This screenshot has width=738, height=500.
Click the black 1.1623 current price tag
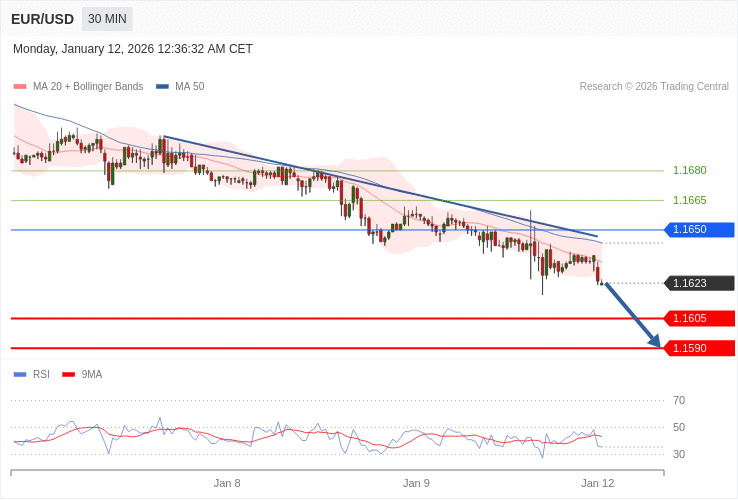click(x=699, y=283)
